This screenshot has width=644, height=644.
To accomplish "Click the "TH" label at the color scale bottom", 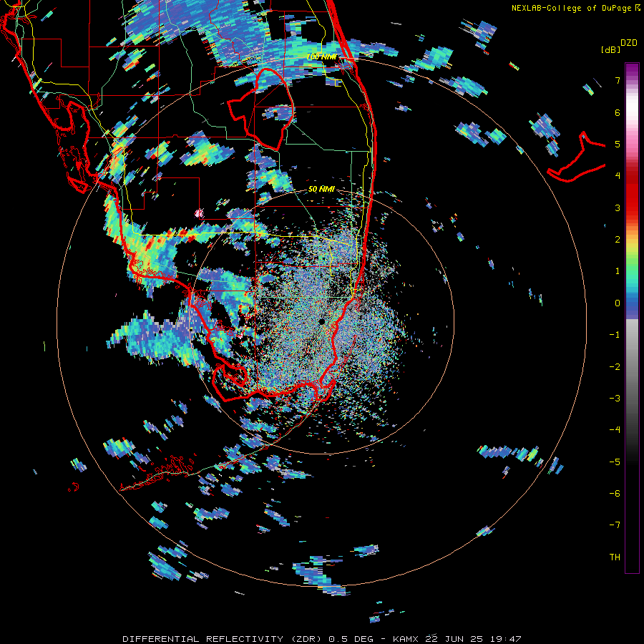I will [x=615, y=557].
